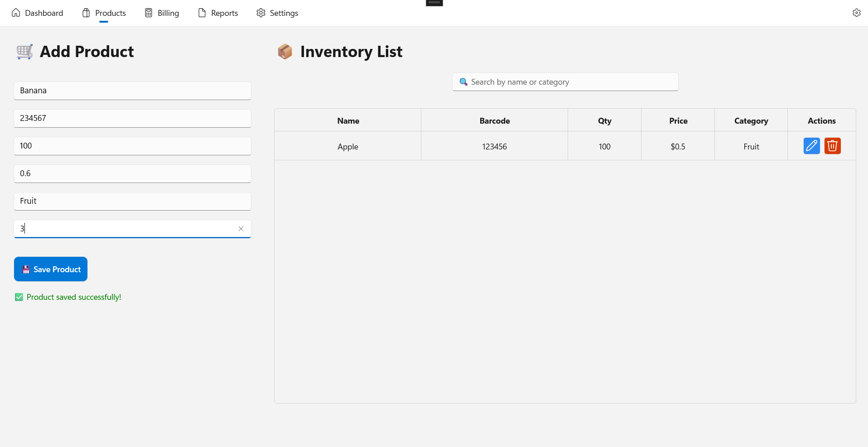Viewport: 868px width, 447px height.
Task: Click the green checkmark success icon
Action: tap(19, 297)
